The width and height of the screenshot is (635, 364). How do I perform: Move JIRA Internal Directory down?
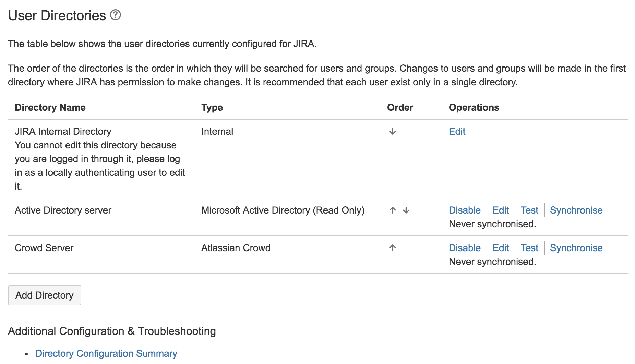[393, 131]
